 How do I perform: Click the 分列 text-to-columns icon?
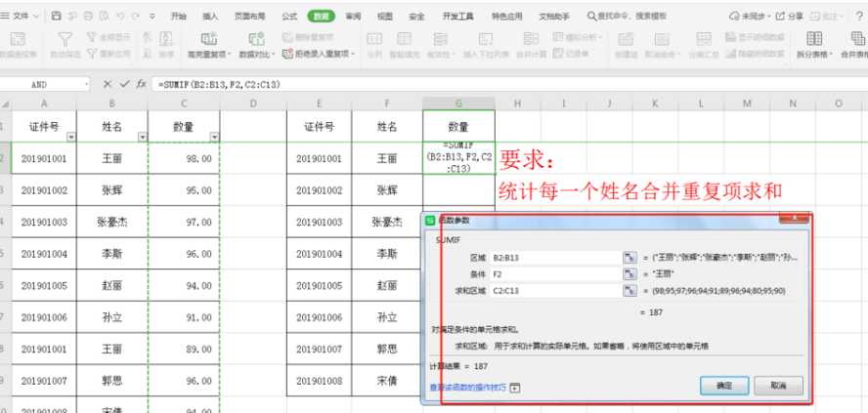tap(374, 39)
